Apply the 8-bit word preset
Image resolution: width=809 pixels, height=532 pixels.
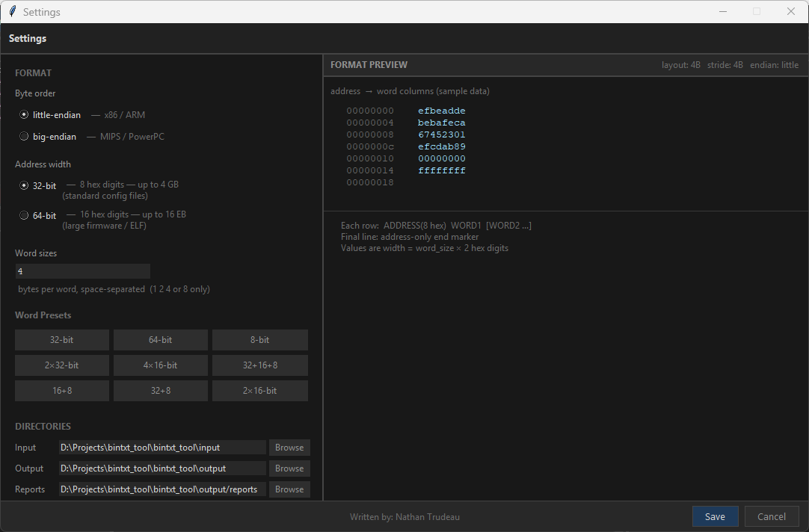(x=260, y=340)
